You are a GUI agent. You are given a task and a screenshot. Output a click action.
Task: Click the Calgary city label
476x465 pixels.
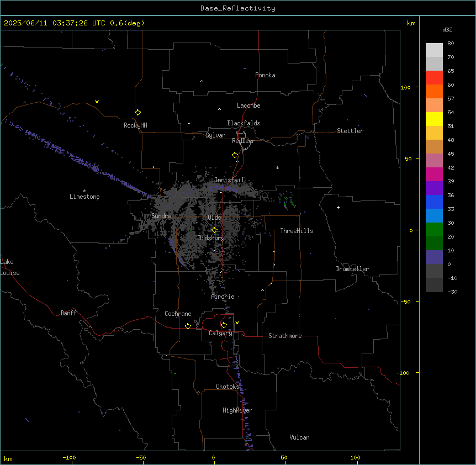click(221, 333)
